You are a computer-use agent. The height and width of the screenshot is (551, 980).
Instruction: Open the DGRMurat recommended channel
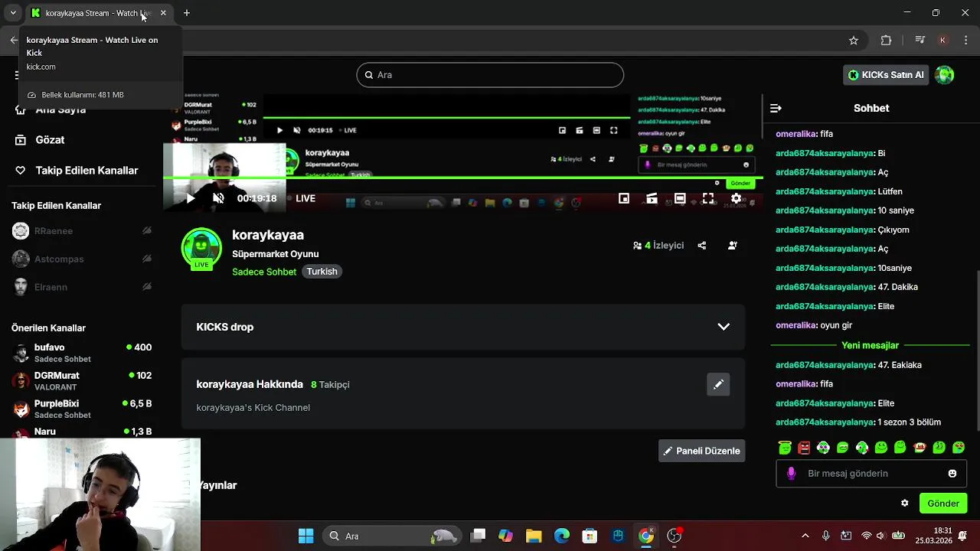[82, 381]
